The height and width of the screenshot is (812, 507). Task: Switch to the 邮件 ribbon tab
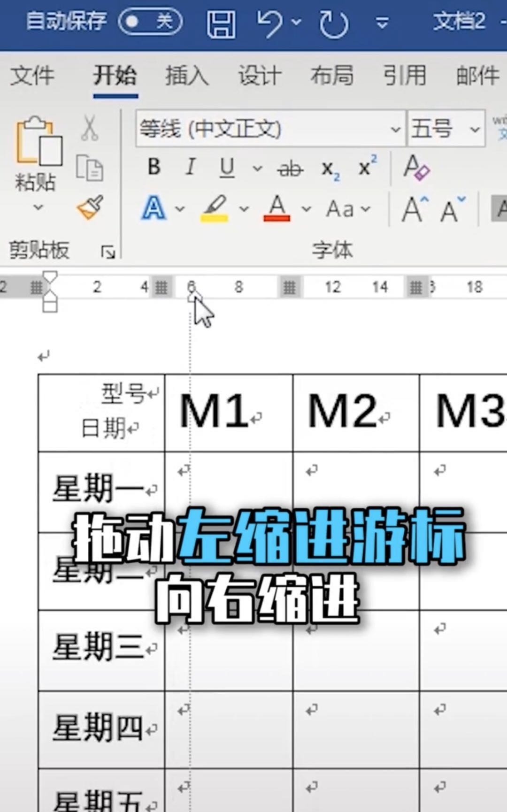click(477, 75)
